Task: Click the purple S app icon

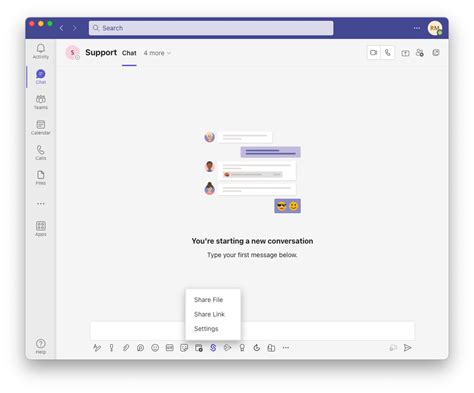Action: (213, 348)
